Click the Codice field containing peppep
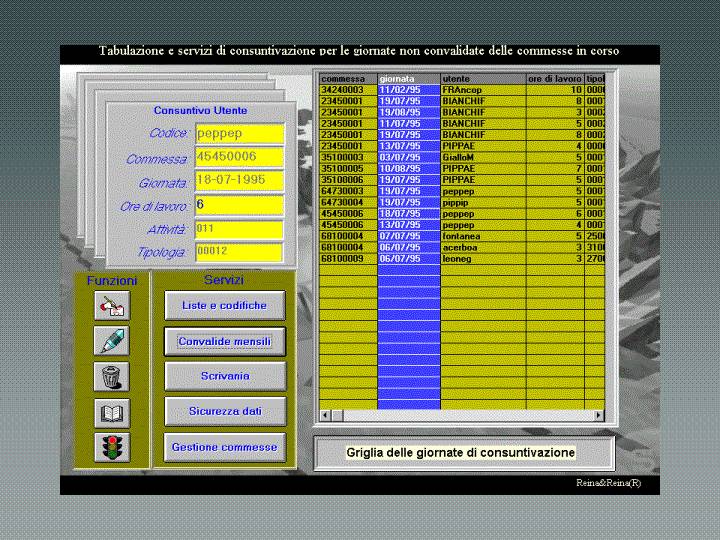Image resolution: width=720 pixels, height=540 pixels. [239, 134]
